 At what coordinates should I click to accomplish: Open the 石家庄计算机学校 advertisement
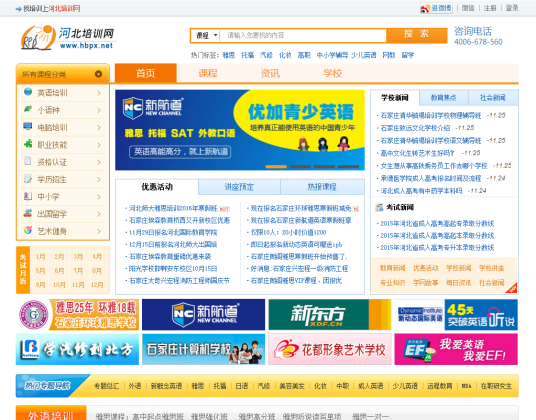203,349
